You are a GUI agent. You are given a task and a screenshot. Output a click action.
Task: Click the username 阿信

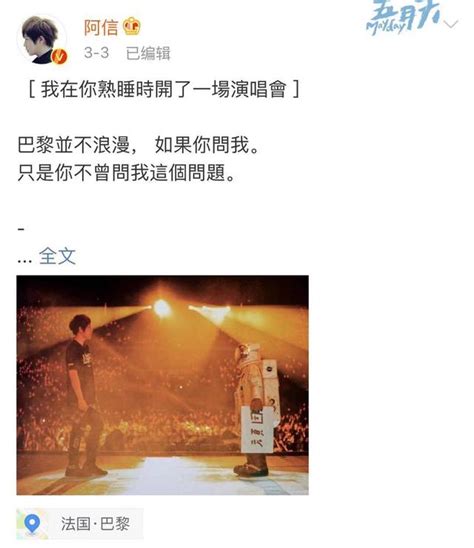tap(101, 27)
